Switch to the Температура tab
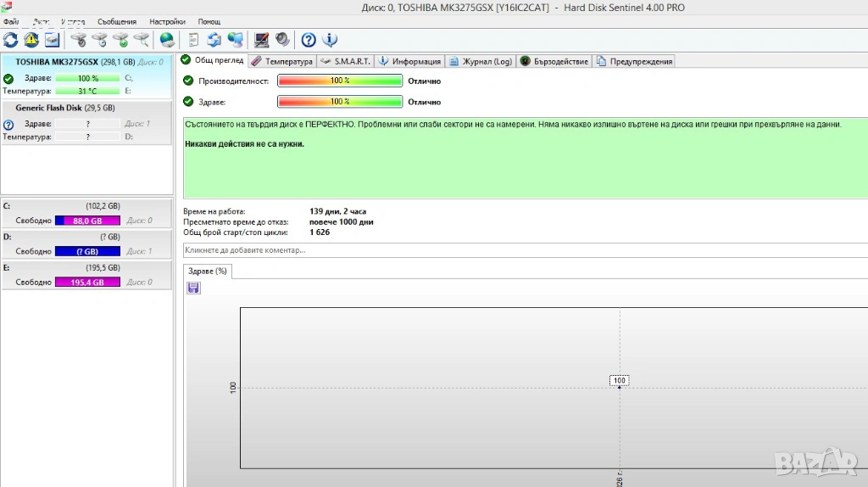The height and width of the screenshot is (487, 868). pos(283,61)
